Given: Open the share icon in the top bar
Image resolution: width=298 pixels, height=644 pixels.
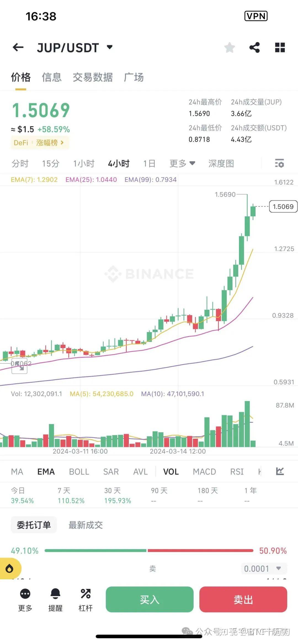Looking at the screenshot, I should pos(255,47).
